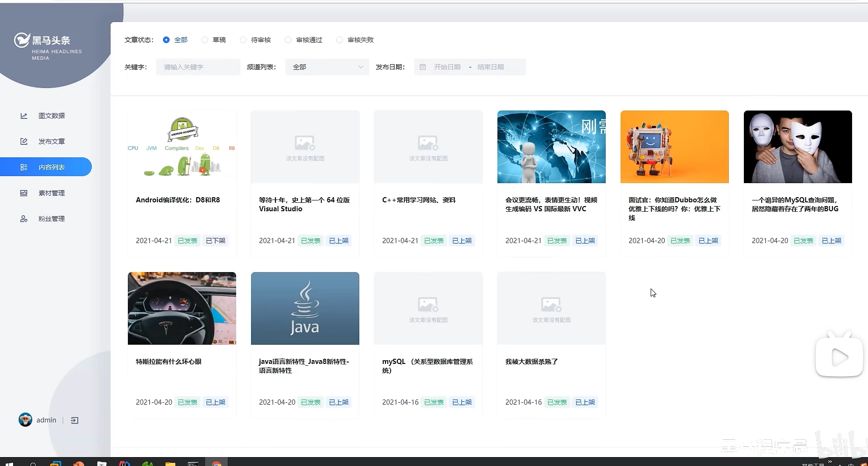The width and height of the screenshot is (868, 466).
Task: Select the 审核通过 radio button
Action: point(288,40)
